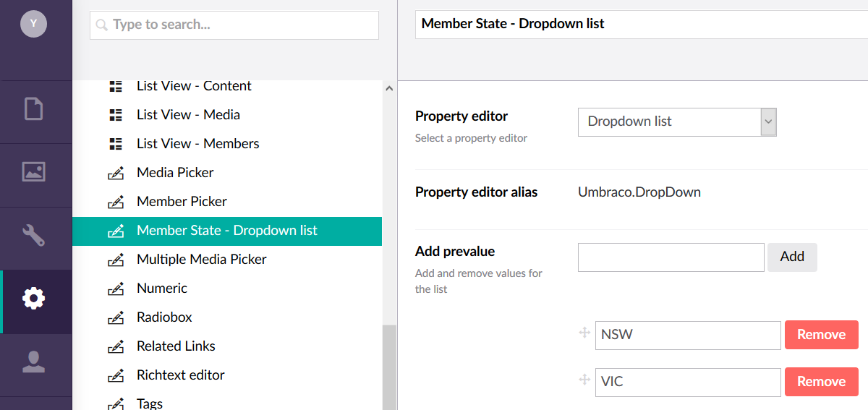The image size is (868, 410).
Task: Open the user avatar Y menu
Action: pos(33,25)
